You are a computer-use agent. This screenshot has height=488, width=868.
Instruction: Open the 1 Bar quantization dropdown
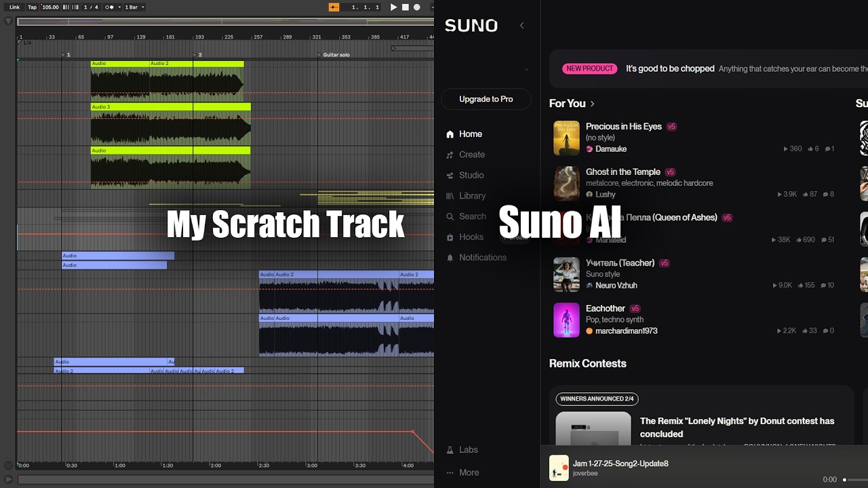[134, 7]
